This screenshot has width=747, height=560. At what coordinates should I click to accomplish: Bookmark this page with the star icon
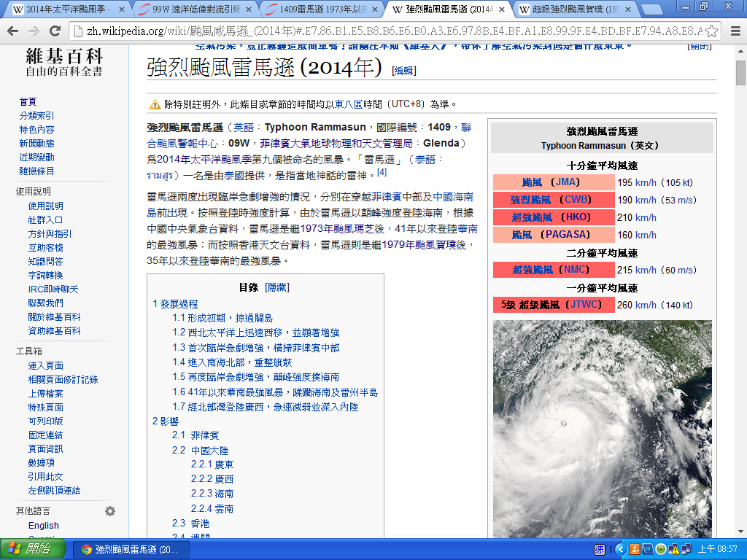tap(712, 31)
